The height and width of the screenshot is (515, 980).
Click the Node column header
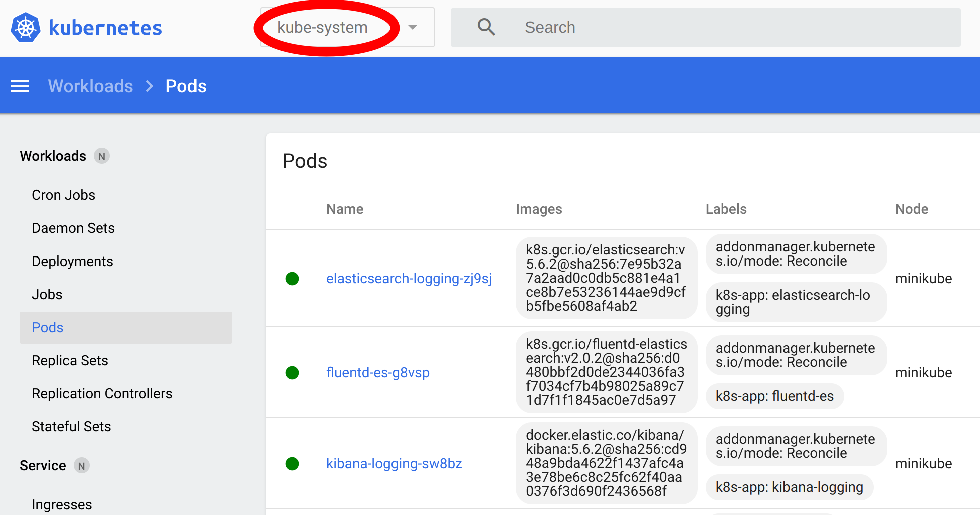(912, 209)
